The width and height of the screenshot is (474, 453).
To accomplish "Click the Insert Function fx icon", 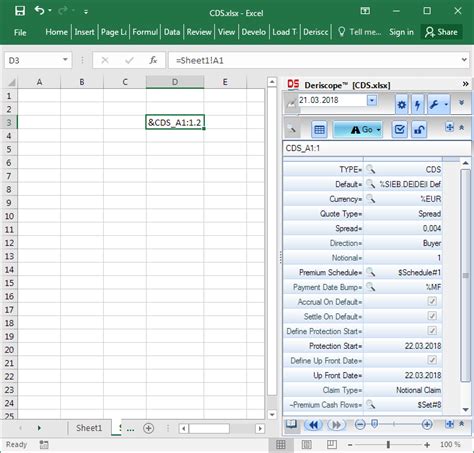I will pyautogui.click(x=153, y=60).
